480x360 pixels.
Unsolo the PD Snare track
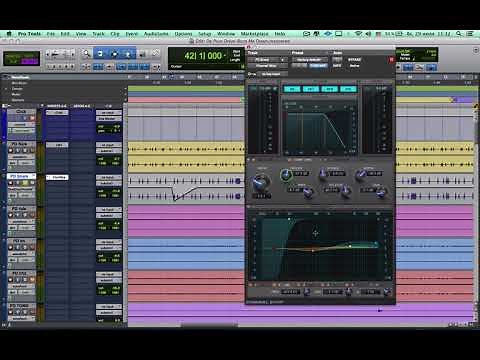tap(25, 183)
